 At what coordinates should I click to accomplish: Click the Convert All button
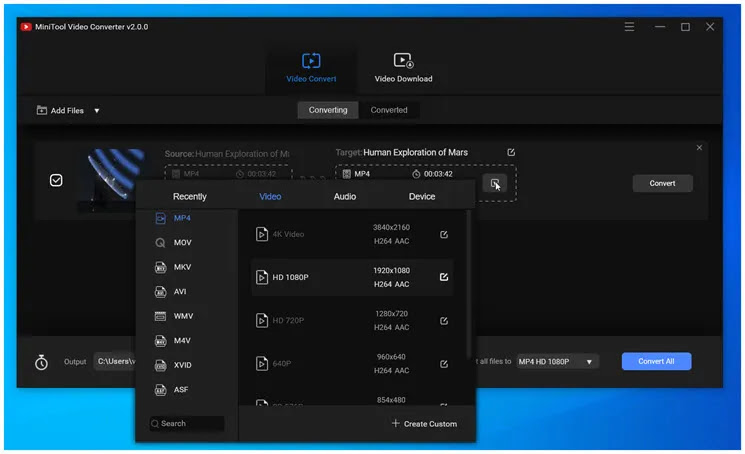point(657,361)
